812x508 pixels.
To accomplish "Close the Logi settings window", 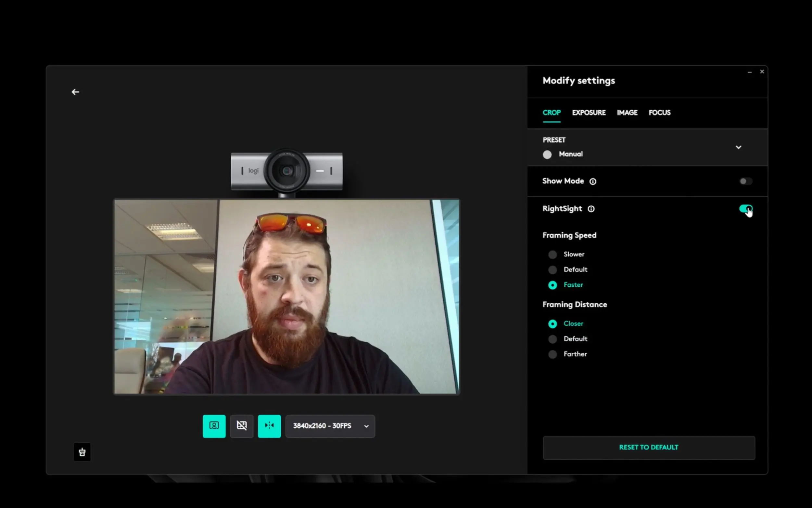I will [762, 72].
